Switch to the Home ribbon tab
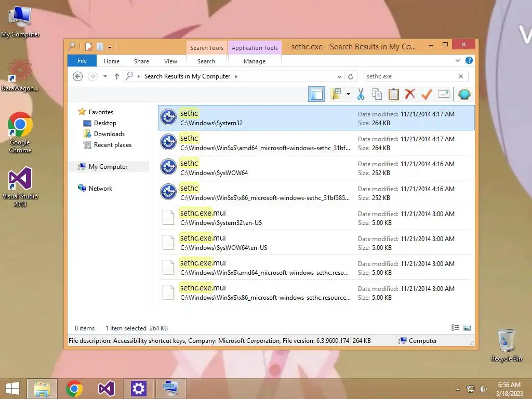Viewport: 532px width, 399px height. click(112, 61)
